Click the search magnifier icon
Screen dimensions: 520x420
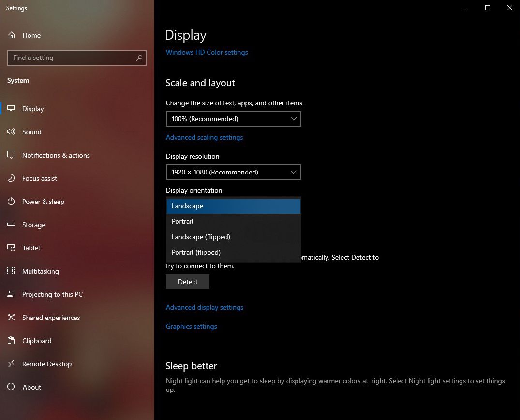pos(139,58)
